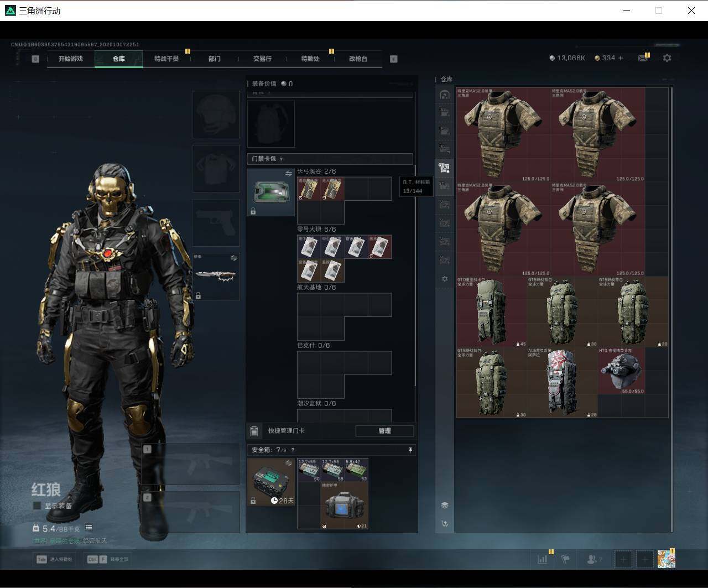The width and height of the screenshot is (708, 588).
Task: Click the auto-sort icon below warehouse
Action: [x=445, y=523]
